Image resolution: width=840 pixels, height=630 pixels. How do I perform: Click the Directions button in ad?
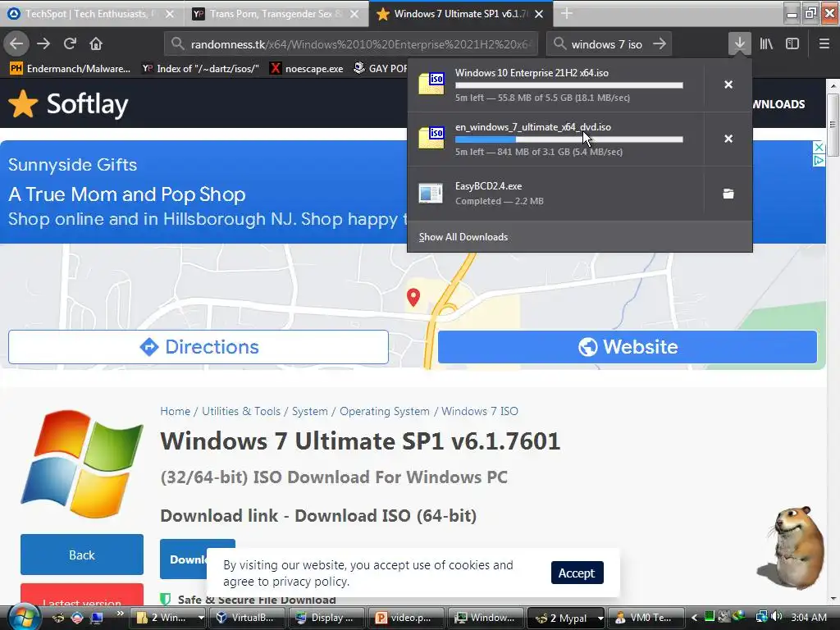click(199, 347)
